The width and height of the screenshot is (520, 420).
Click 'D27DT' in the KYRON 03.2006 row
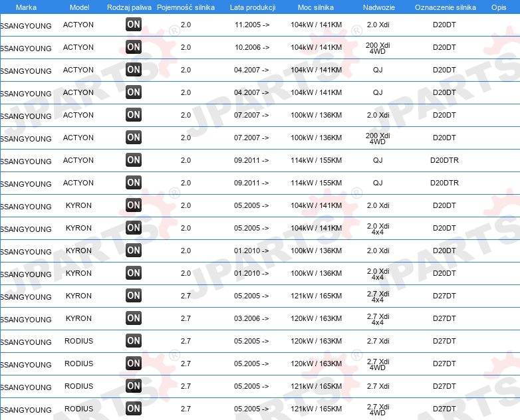(444, 318)
